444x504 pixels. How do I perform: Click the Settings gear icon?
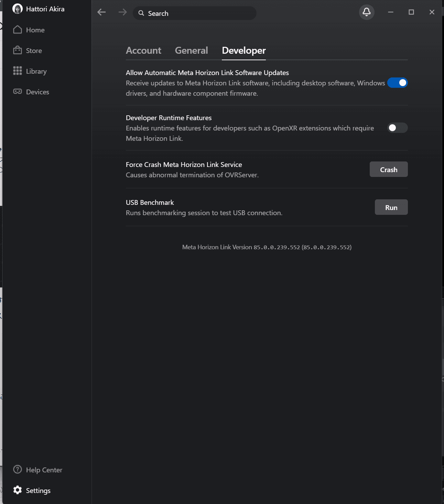point(18,490)
